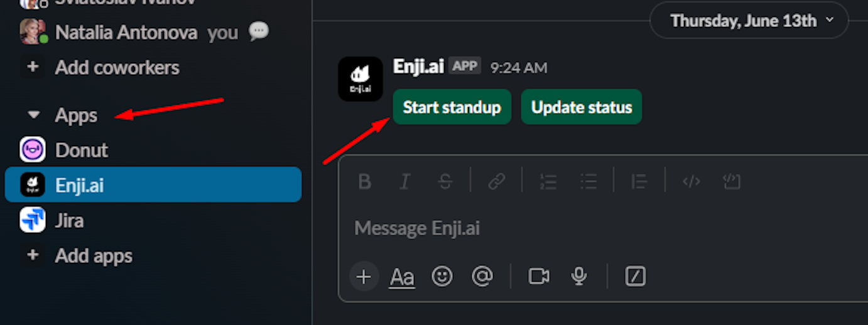Add a blockquote to the message
The height and width of the screenshot is (325, 868).
(639, 182)
